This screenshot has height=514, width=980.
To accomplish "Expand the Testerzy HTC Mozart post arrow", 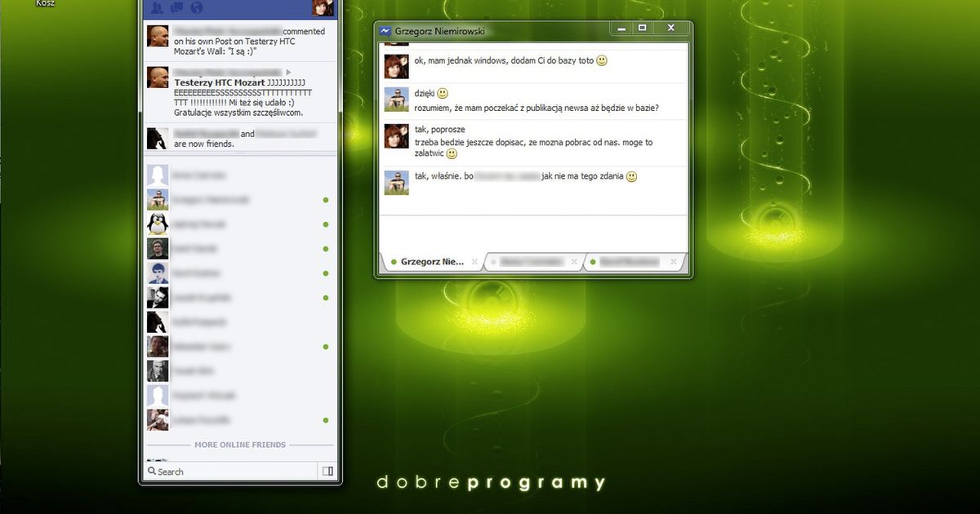I will [287, 72].
